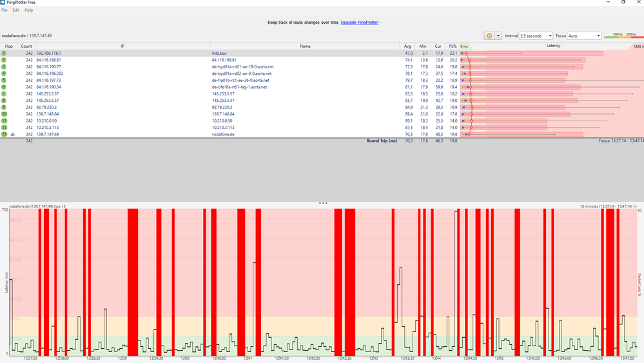Sort by the Avg column header
This screenshot has height=363, width=644.
tap(407, 46)
